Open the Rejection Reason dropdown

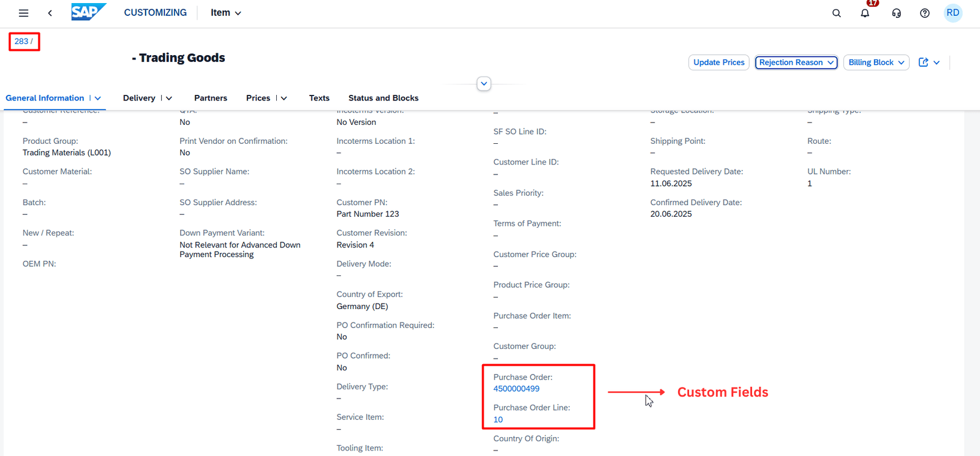tap(796, 62)
